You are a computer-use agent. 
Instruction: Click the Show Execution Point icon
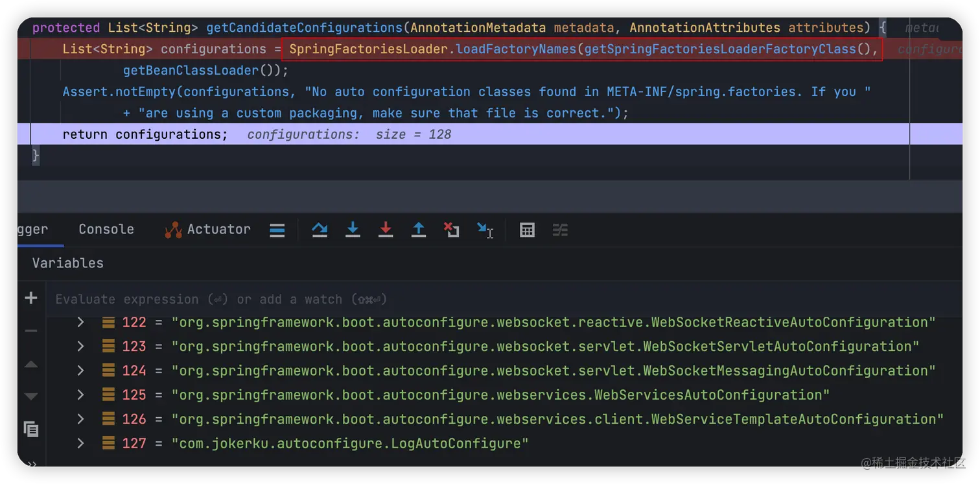click(x=277, y=230)
